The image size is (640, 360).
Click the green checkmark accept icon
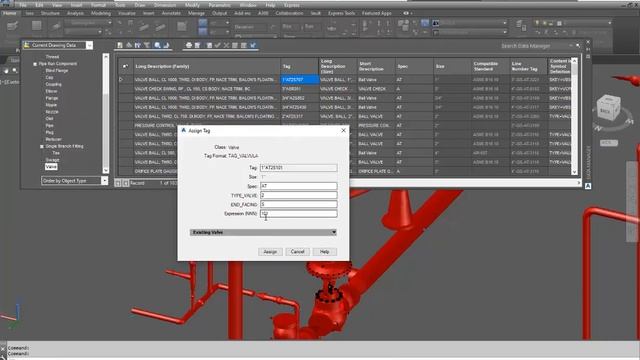218,45
